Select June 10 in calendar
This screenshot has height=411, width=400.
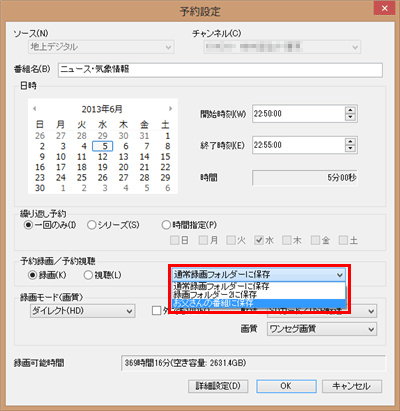[61, 157]
